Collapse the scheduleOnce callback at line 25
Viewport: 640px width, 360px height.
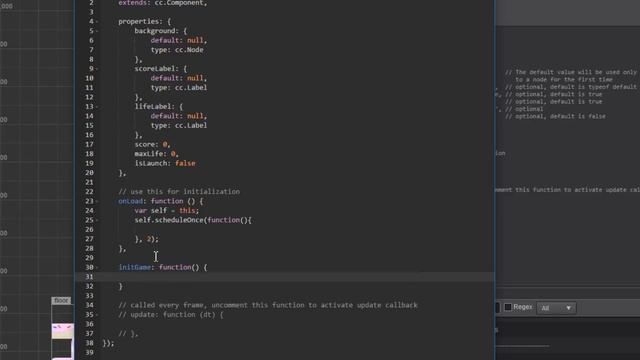[97, 220]
